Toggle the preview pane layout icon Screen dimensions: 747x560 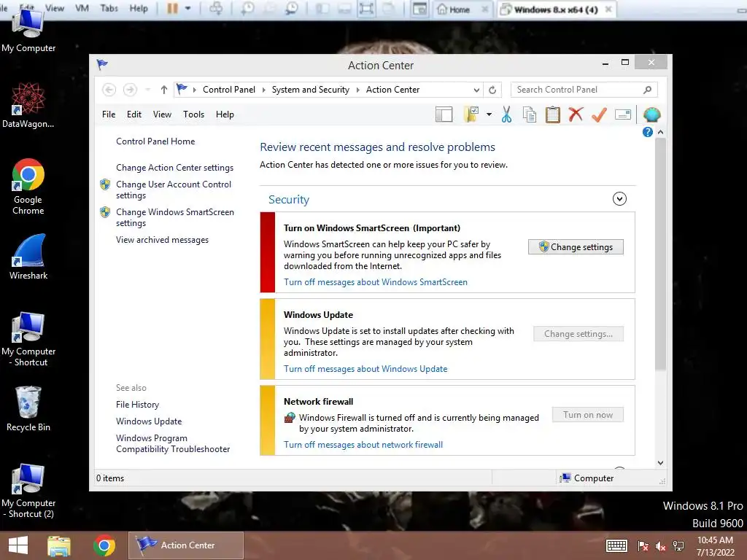[x=444, y=114]
